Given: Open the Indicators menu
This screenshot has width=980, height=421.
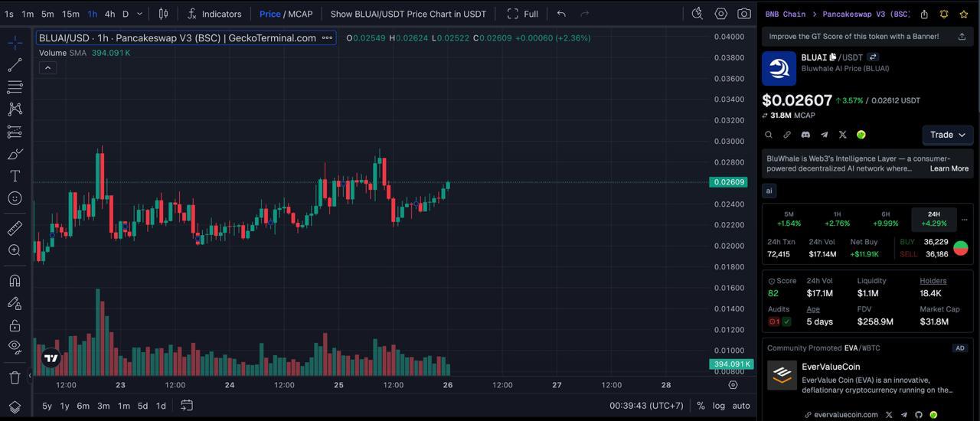Looking at the screenshot, I should click(214, 14).
